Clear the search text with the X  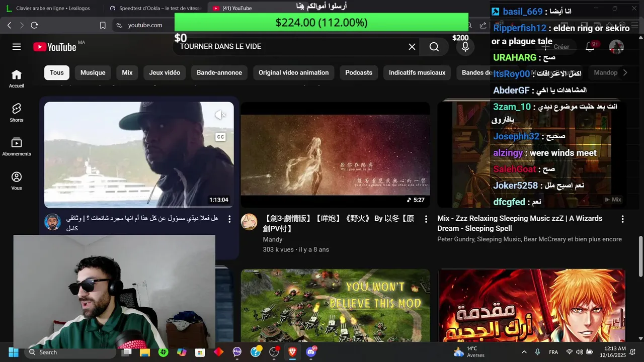412,47
